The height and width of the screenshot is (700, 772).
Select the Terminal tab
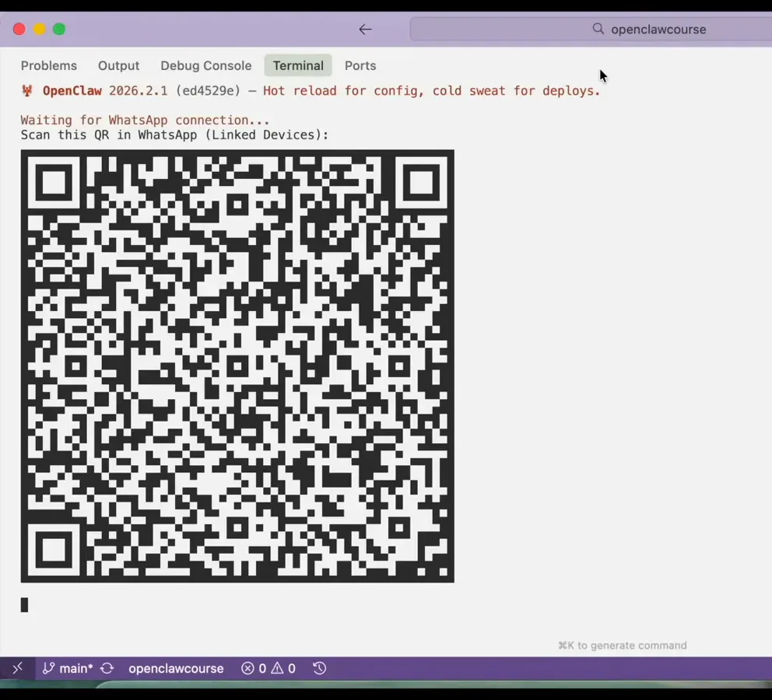point(298,65)
